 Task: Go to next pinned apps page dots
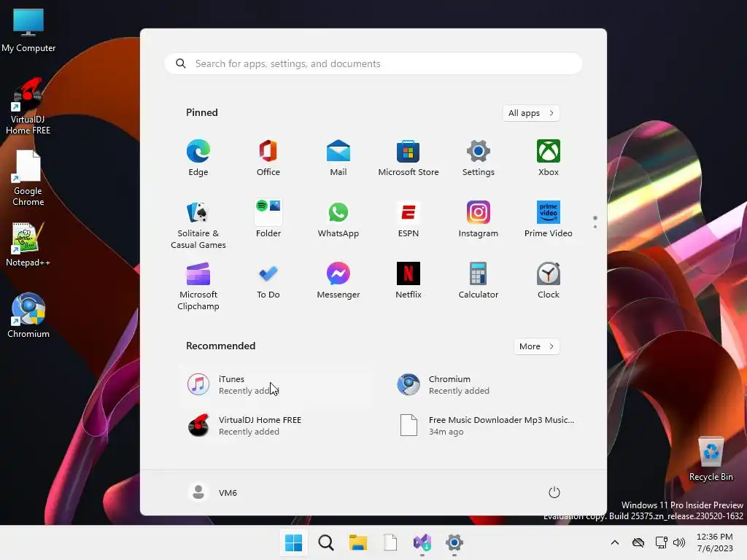pos(595,222)
